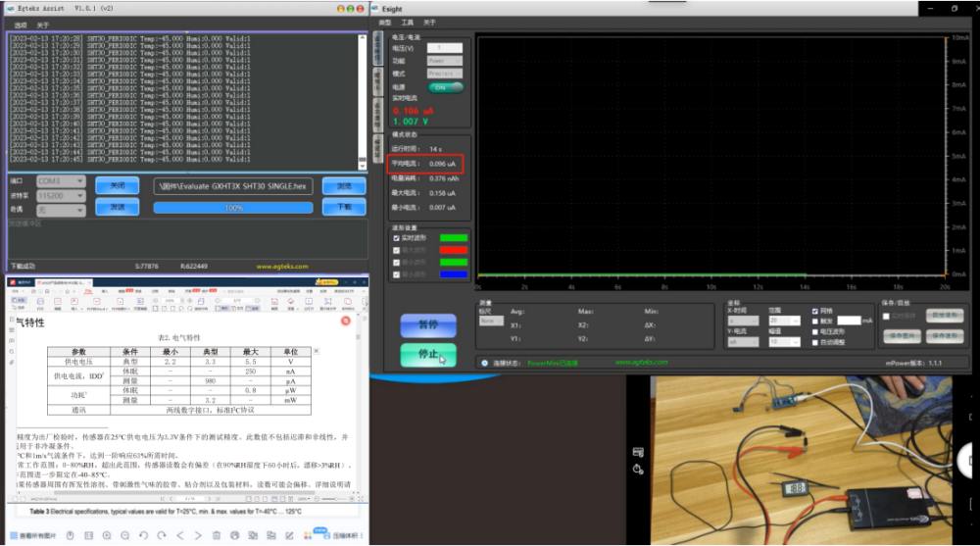Screen dimensions: 980x546
Task: Open the 工具 menu in Esight
Action: 407,22
